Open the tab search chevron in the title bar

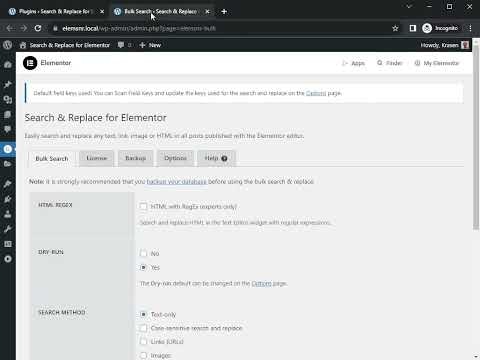[x=409, y=6]
